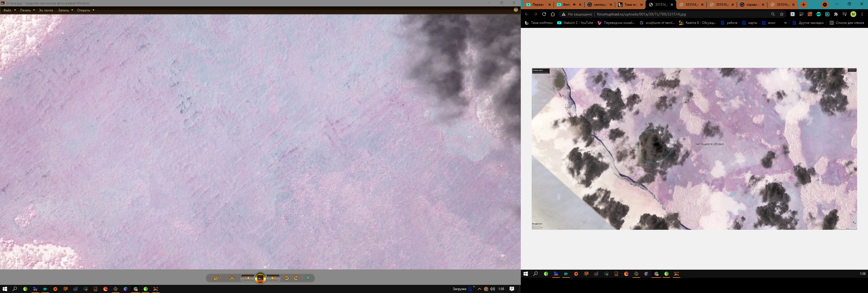Mute the Boris tab audio icon
Image resolution: width=868 pixels, height=293 pixels.
pos(575,5)
